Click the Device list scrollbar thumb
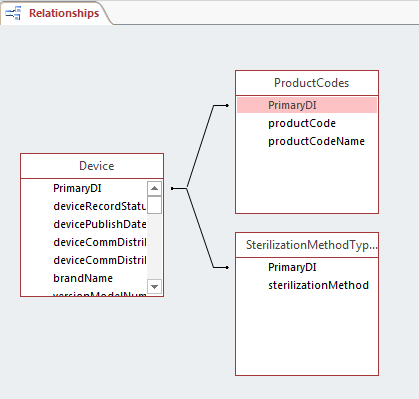This screenshot has width=419, height=399. (154, 205)
